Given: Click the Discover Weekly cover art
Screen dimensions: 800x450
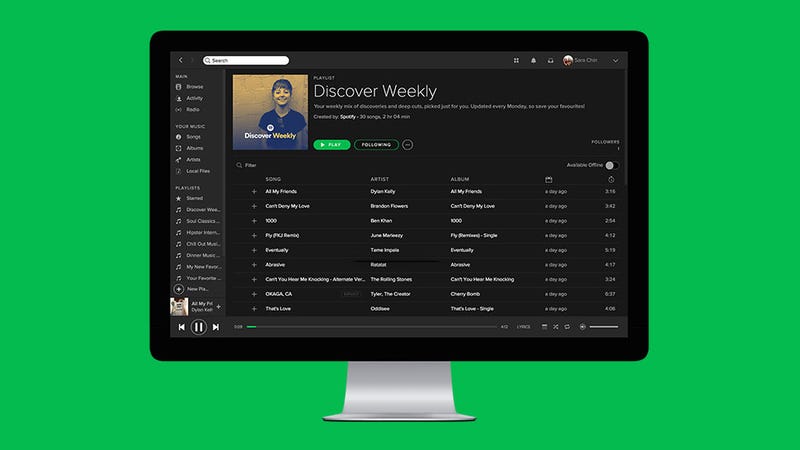Looking at the screenshot, I should (270, 112).
